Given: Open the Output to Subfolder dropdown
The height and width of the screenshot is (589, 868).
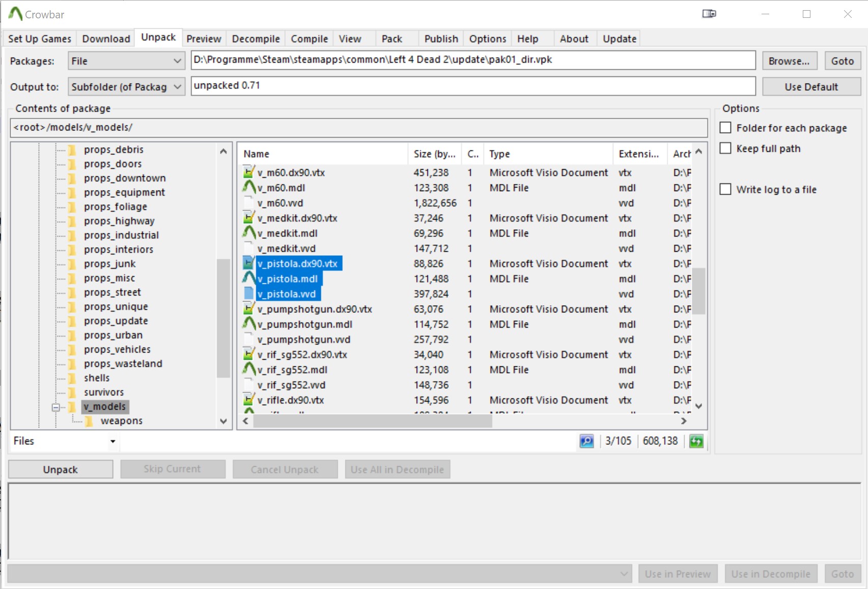Looking at the screenshot, I should point(126,87).
